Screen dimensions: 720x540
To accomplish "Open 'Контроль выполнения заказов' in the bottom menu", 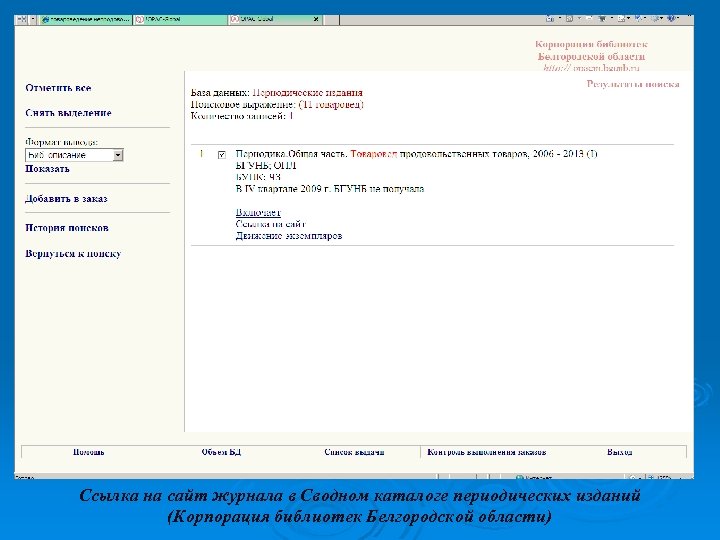I will point(487,452).
